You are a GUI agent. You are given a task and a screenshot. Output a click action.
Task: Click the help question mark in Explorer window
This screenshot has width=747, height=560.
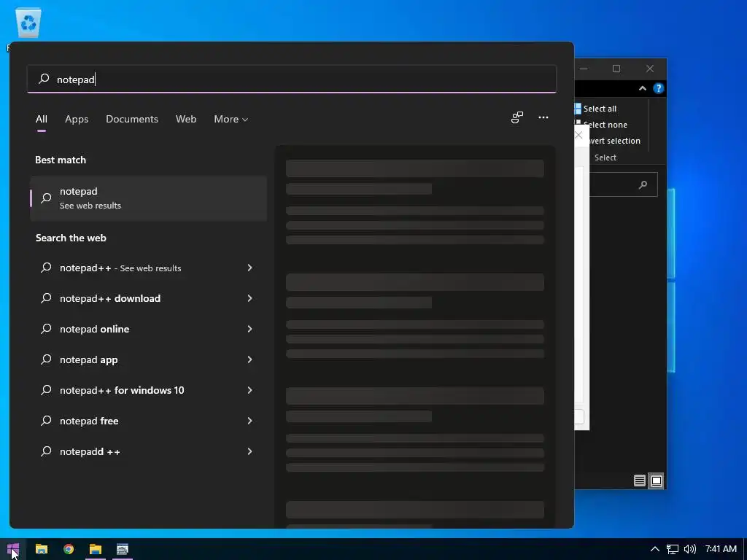pyautogui.click(x=659, y=88)
